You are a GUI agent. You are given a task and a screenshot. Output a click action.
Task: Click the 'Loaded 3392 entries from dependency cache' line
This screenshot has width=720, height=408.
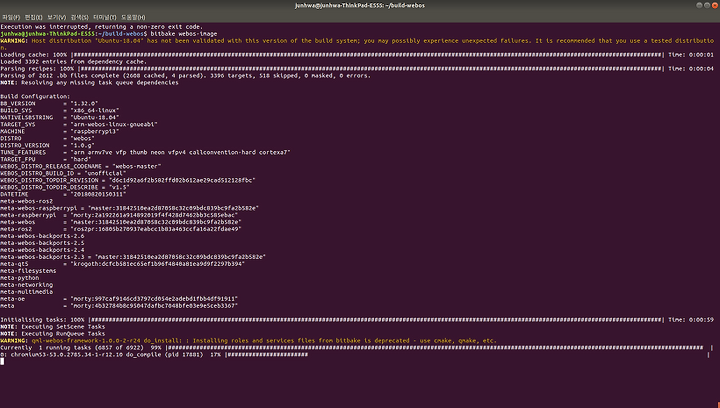73,62
